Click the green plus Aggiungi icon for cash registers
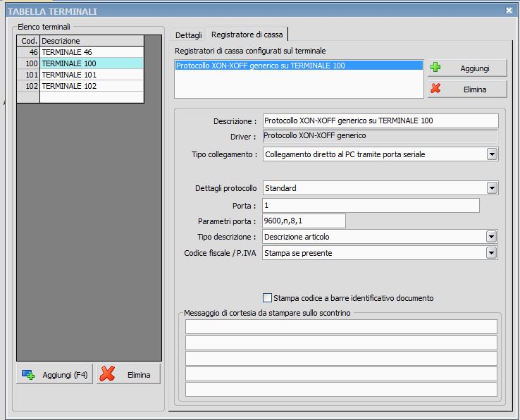 click(x=435, y=68)
